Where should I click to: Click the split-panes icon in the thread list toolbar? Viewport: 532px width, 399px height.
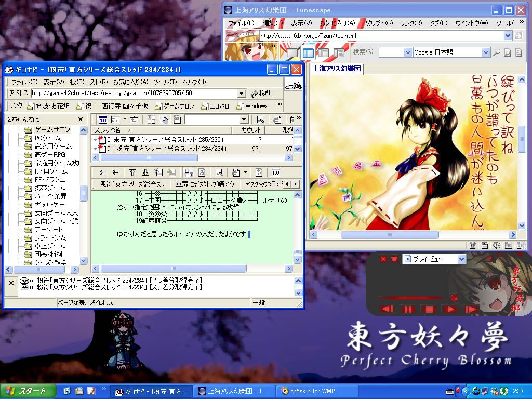151,120
